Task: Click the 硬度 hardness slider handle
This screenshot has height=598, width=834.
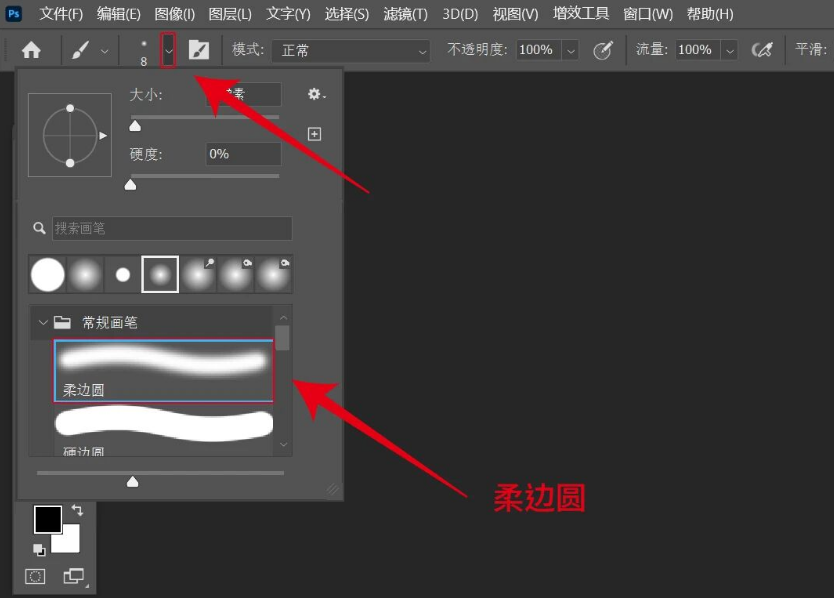Action: (x=130, y=185)
